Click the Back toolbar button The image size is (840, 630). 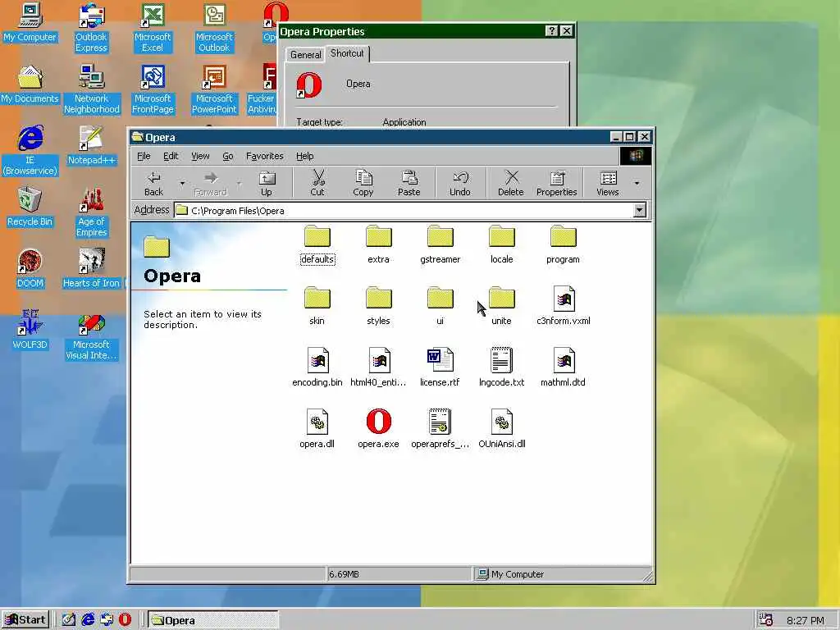(x=153, y=183)
